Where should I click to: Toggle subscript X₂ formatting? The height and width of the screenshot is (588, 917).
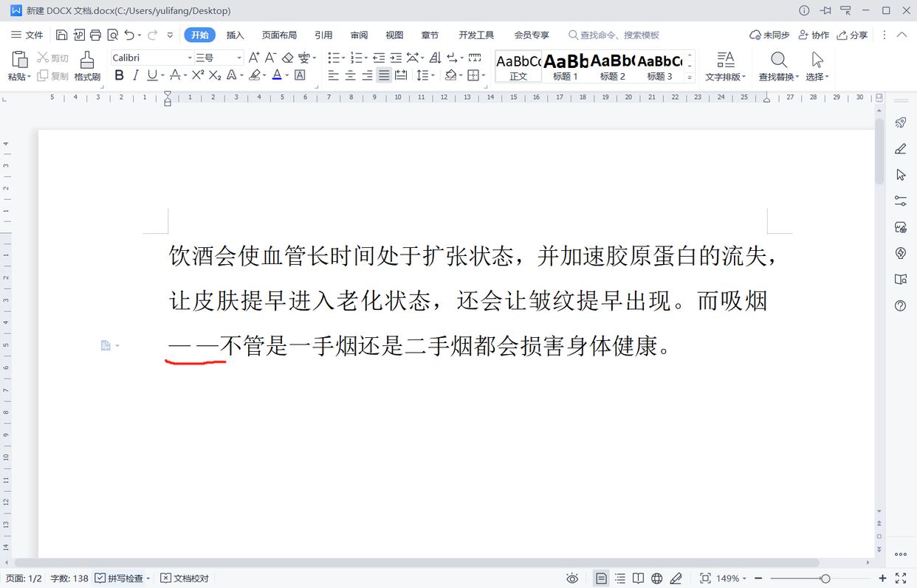click(215, 75)
